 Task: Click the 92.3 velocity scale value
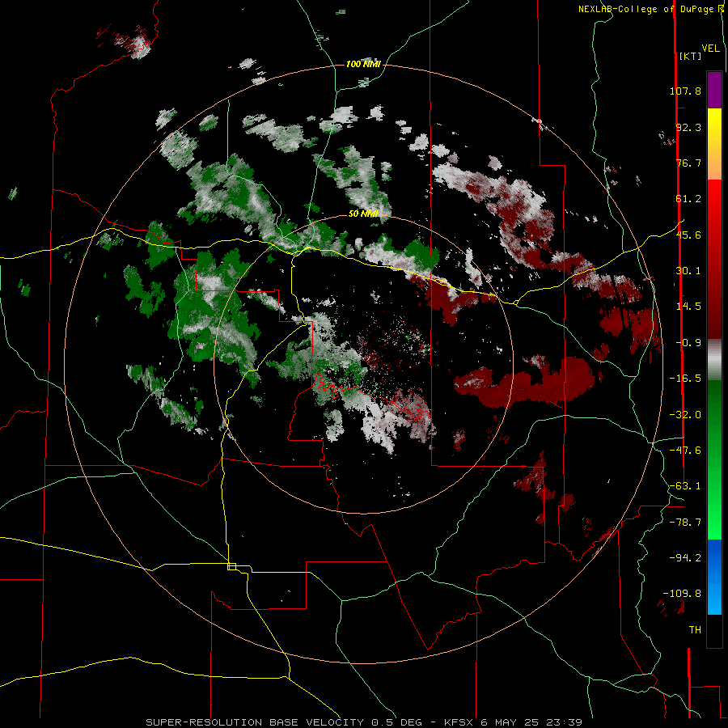click(x=688, y=127)
